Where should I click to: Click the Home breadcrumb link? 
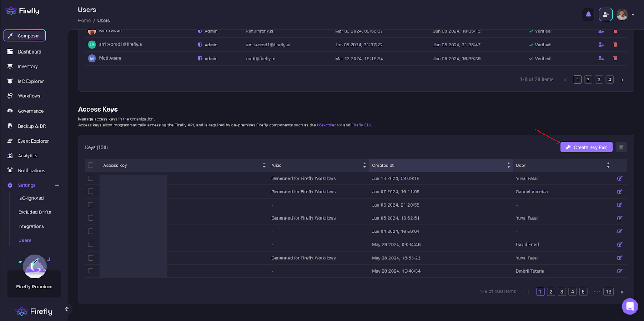click(x=84, y=21)
